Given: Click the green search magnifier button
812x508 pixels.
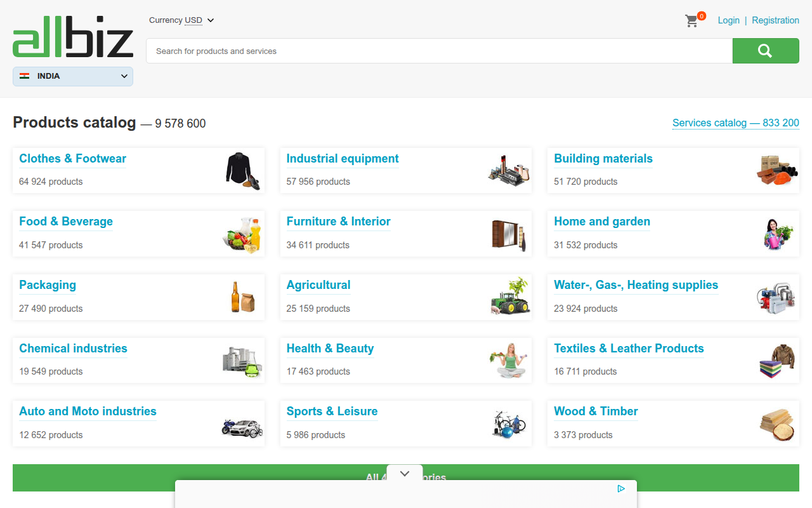Looking at the screenshot, I should click(x=766, y=51).
